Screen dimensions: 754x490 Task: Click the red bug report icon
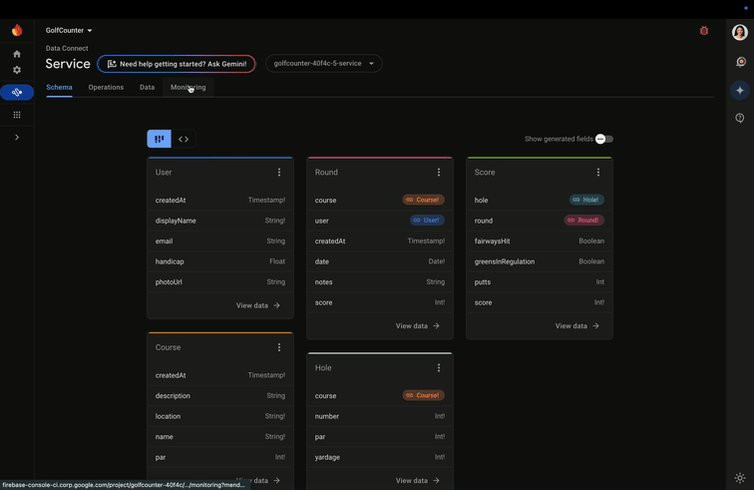704,31
